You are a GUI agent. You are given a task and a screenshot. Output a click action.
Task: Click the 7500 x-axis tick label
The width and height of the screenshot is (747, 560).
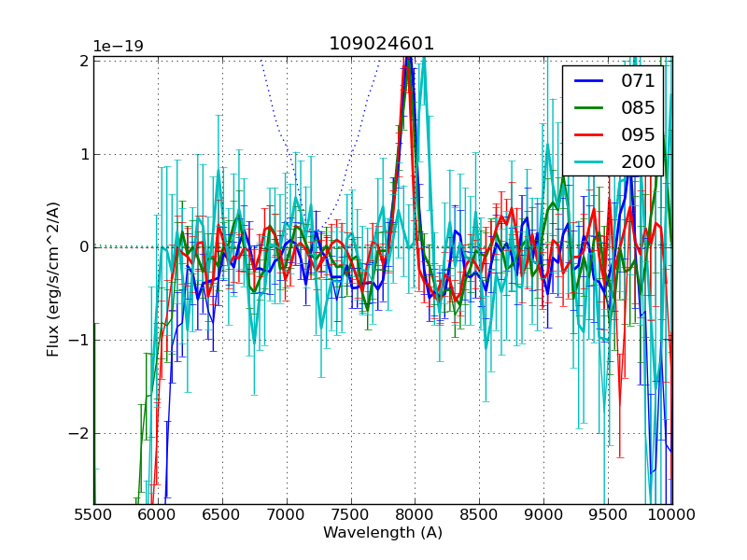tap(350, 514)
